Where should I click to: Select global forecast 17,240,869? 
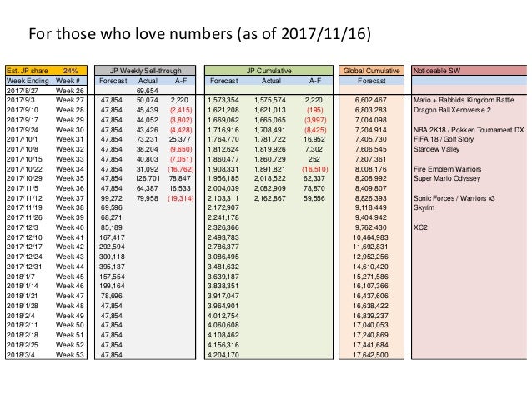tap(370, 335)
